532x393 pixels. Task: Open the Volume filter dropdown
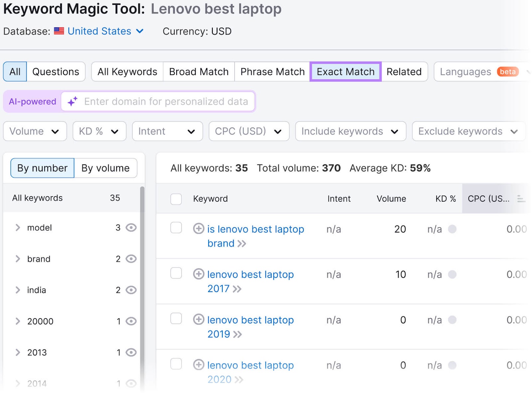[x=35, y=131]
